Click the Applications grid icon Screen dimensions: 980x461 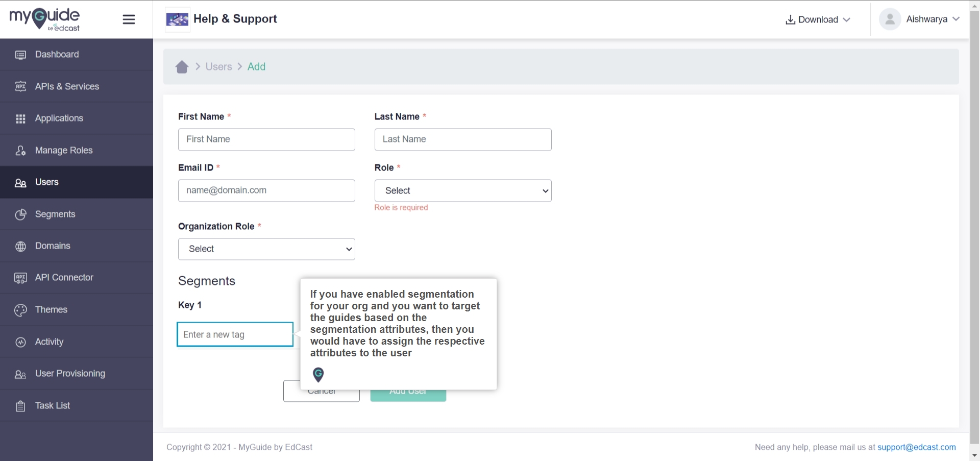point(20,118)
